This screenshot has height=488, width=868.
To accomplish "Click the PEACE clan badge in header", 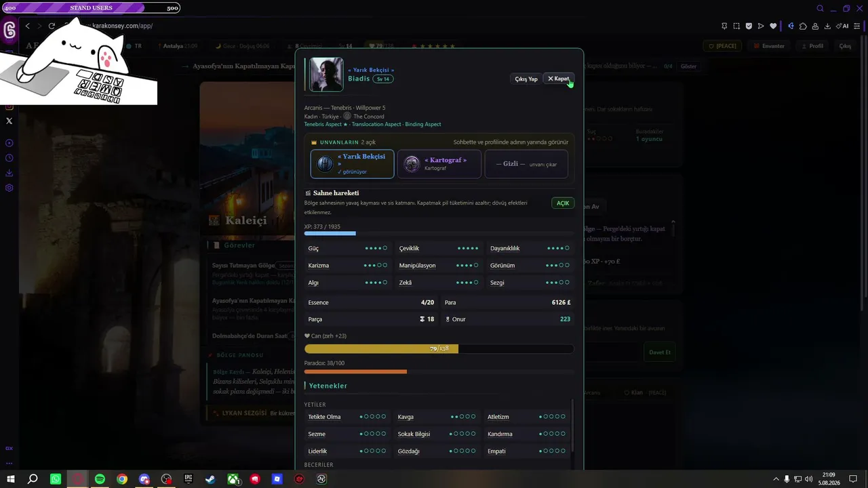I will point(722,46).
